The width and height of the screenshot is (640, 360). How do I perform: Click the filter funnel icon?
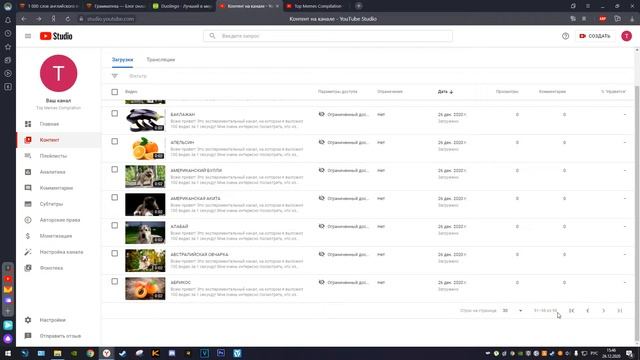(x=115, y=76)
